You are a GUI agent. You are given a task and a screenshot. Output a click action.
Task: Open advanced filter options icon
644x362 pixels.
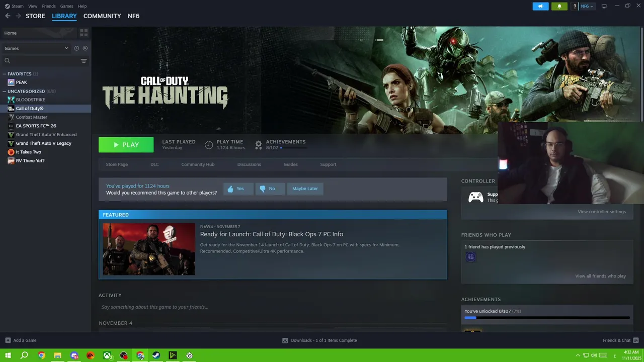coord(84,61)
